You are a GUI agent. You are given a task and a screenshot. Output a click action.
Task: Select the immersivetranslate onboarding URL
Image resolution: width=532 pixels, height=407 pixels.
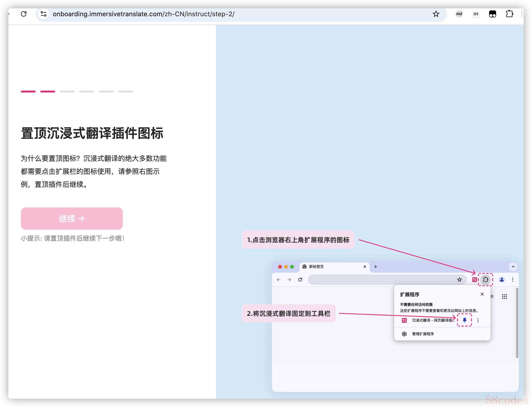point(143,14)
